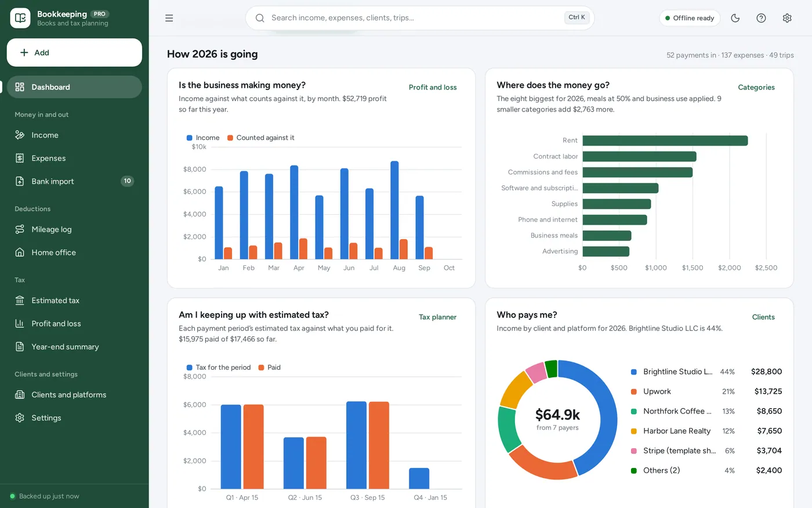Open the help question mark icon
Image resolution: width=812 pixels, height=508 pixels.
762,18
